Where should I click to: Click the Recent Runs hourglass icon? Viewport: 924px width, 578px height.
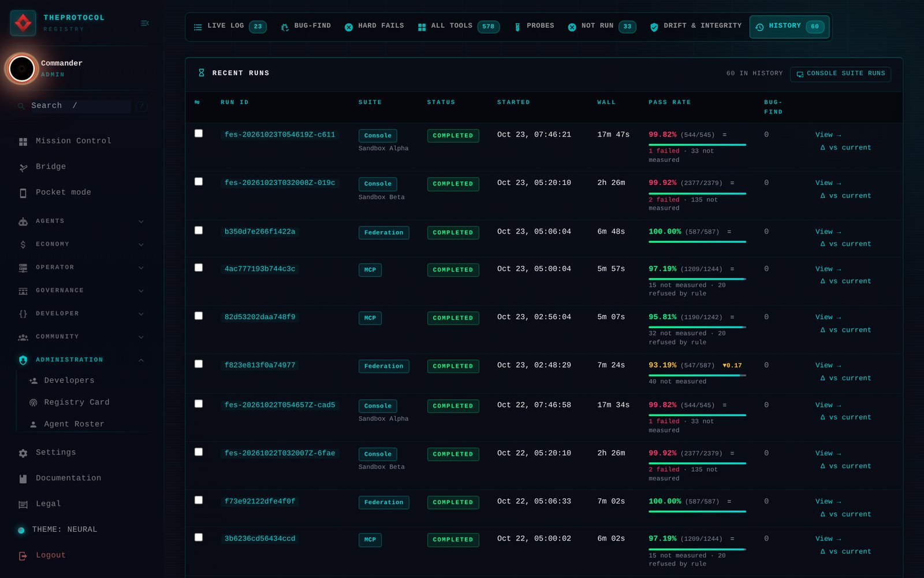201,73
